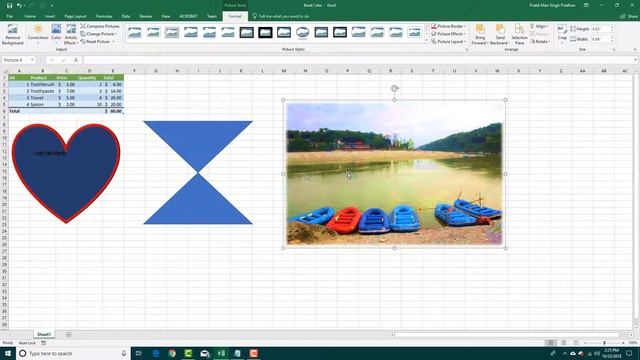Click the Share button
The image size is (640, 360).
629,16
